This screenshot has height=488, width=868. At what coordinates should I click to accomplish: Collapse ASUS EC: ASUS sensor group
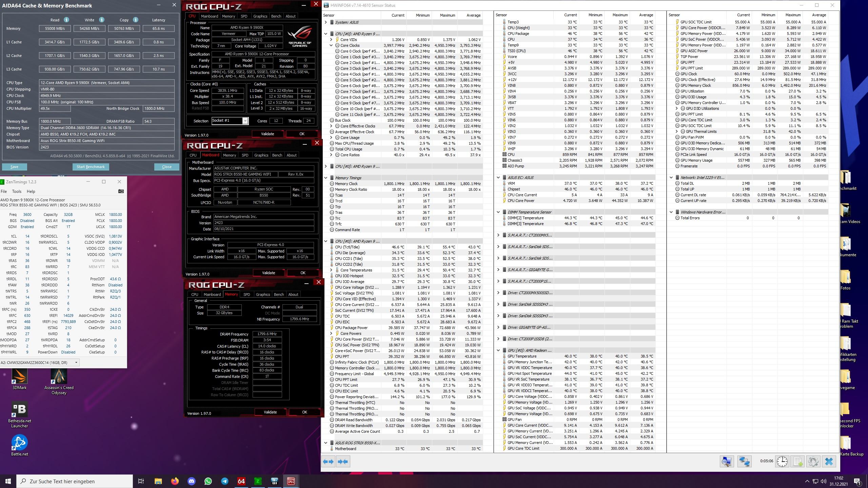coord(498,178)
